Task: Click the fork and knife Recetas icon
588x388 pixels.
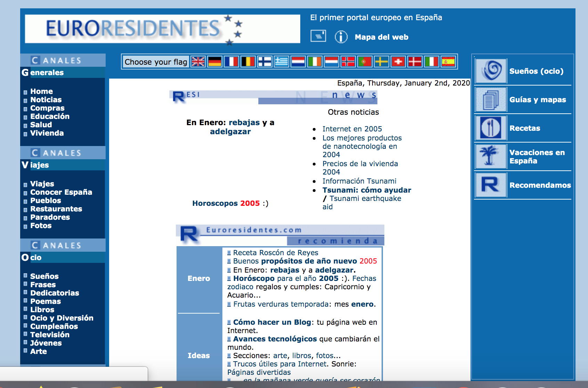Action: pyautogui.click(x=490, y=128)
